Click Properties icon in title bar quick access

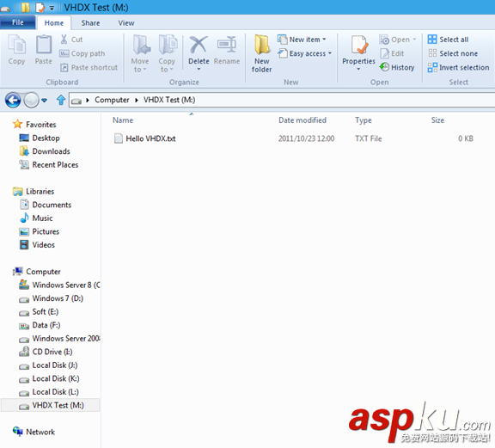click(40, 7)
